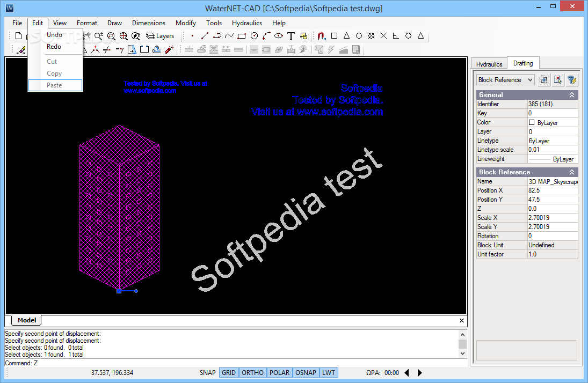Enable Perpendicular snap icon
This screenshot has height=383, width=588.
(396, 36)
